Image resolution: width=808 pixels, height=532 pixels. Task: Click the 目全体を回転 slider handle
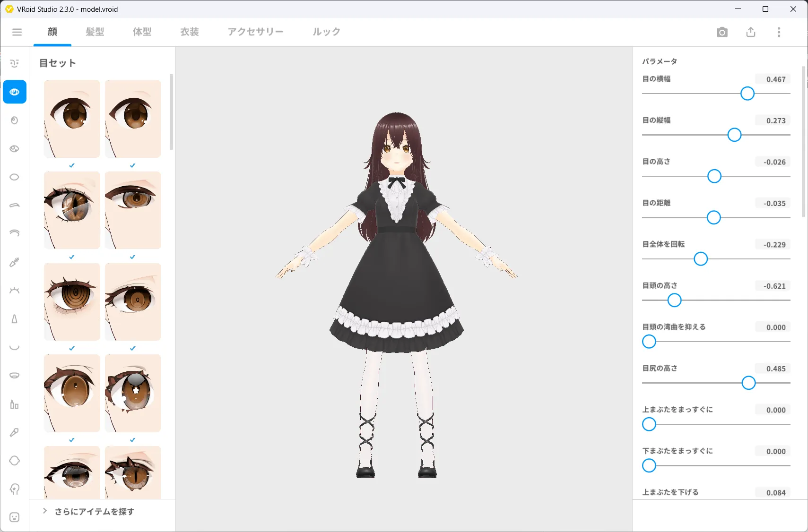[701, 259]
